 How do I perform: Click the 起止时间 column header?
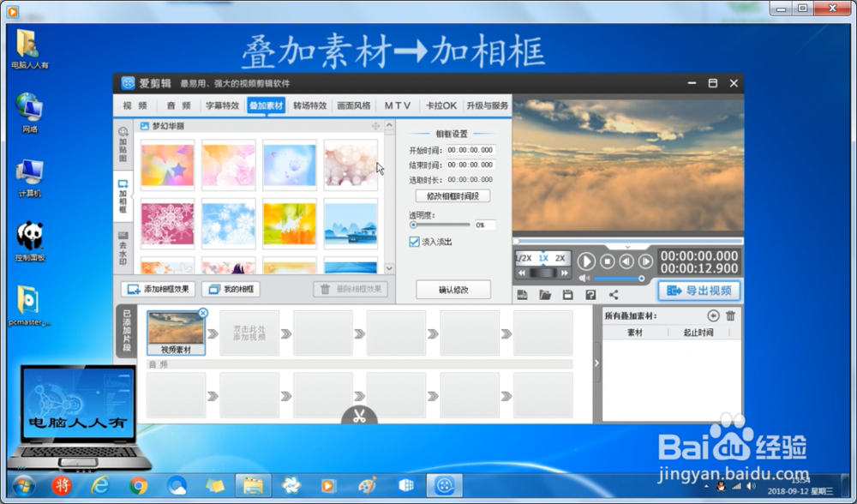pyautogui.click(x=698, y=333)
